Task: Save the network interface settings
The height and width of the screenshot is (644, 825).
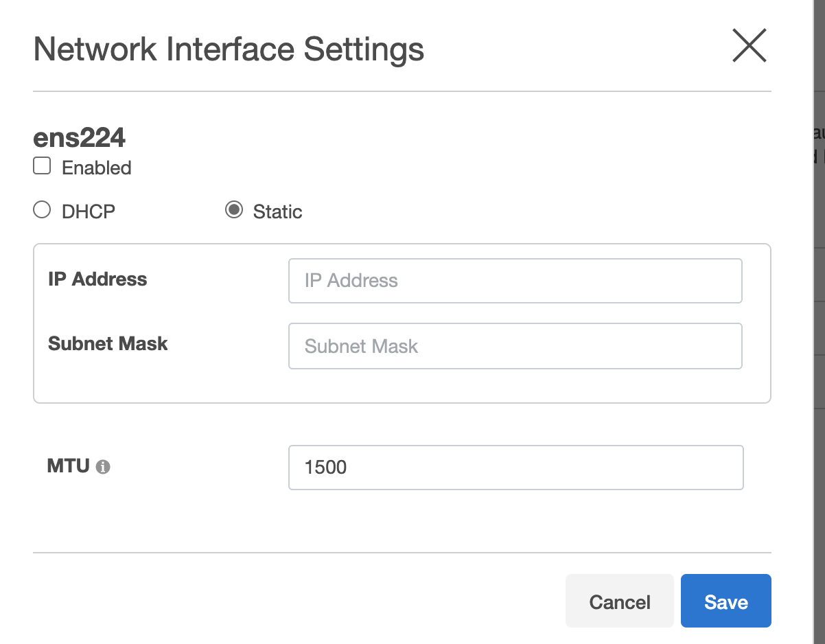Action: [725, 601]
